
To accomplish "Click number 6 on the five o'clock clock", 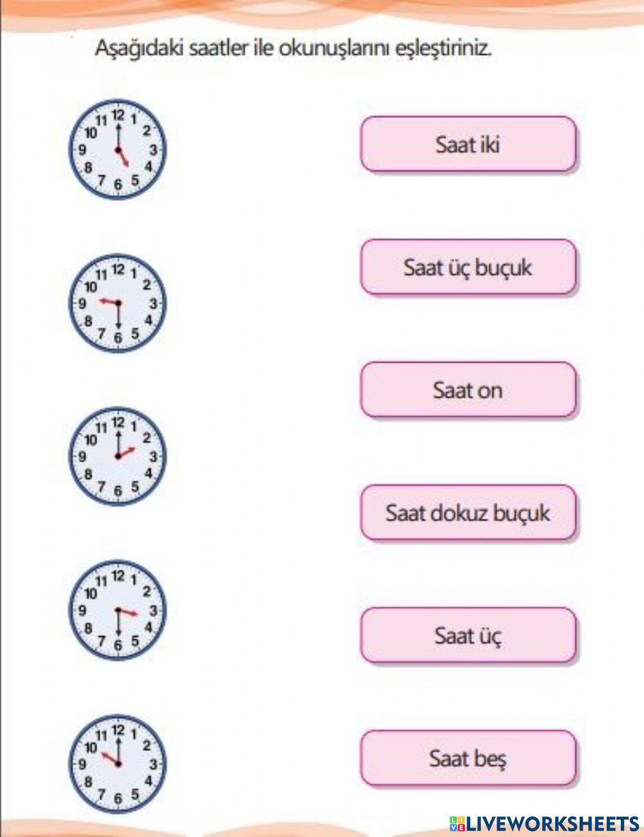I will (118, 185).
